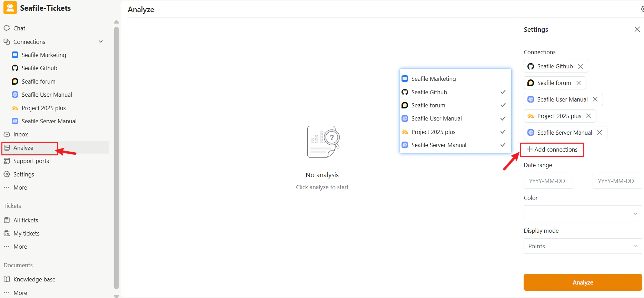Screen dimensions: 644x298
Task: Click the sidebar vertical scrollbar
Action: pos(116,157)
